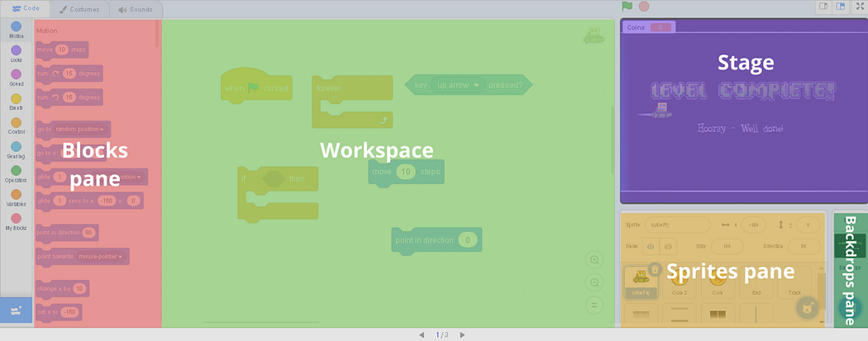Select the Coin 2 sprite thumbnail

pyautogui.click(x=680, y=283)
